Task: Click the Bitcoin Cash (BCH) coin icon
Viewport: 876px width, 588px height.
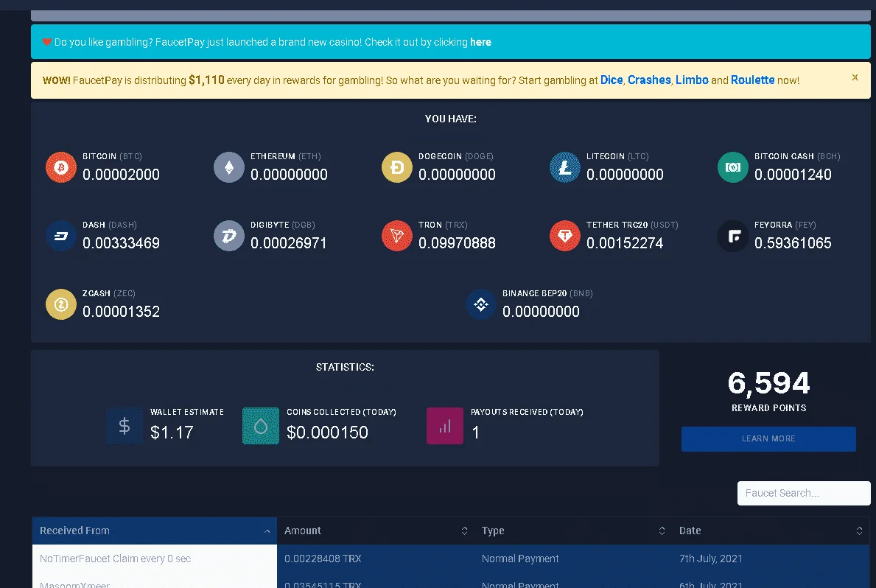Action: (x=733, y=167)
